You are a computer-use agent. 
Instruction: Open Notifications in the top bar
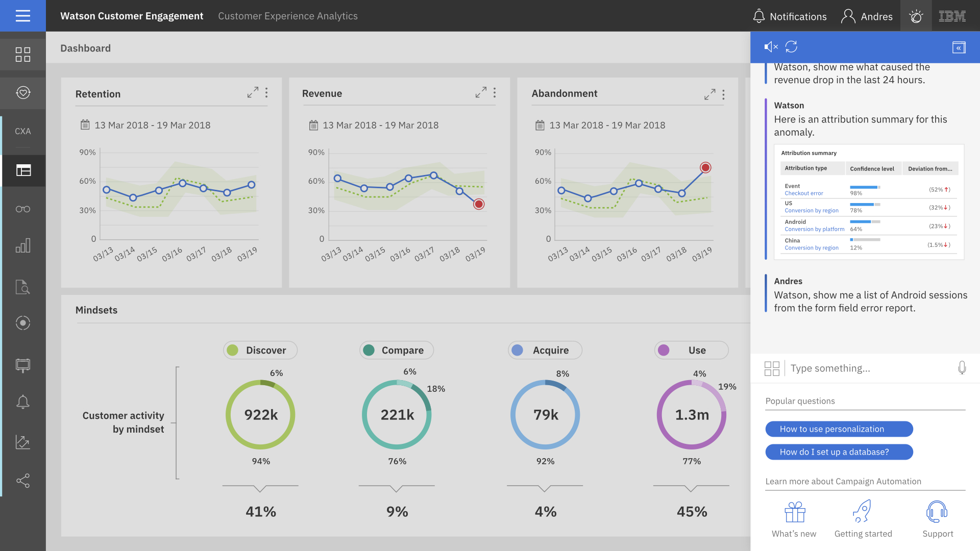[790, 16]
